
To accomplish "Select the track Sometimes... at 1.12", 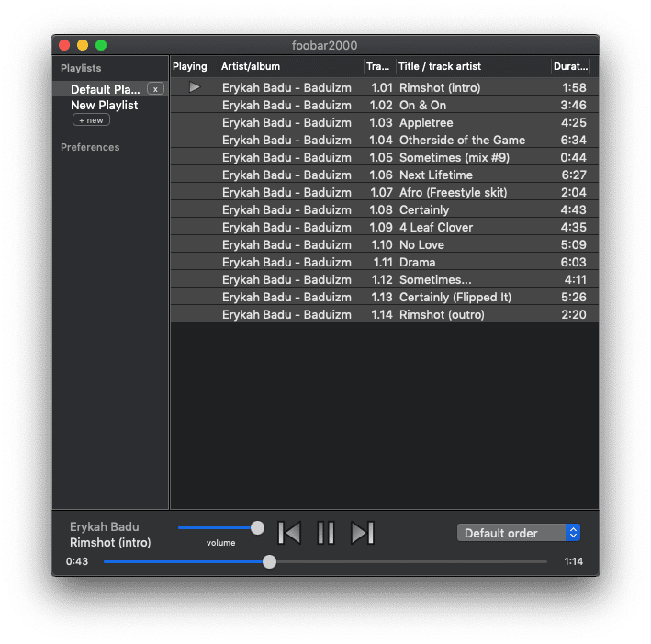I will point(385,279).
